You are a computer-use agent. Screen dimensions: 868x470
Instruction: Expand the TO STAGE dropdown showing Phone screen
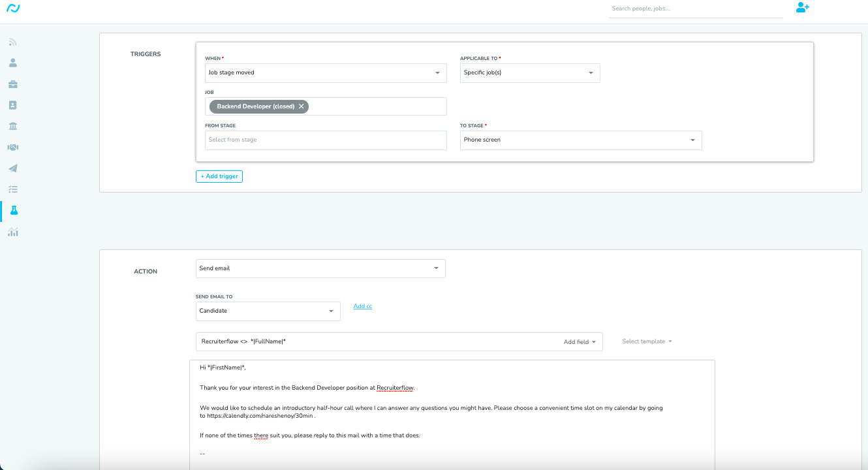(692, 140)
